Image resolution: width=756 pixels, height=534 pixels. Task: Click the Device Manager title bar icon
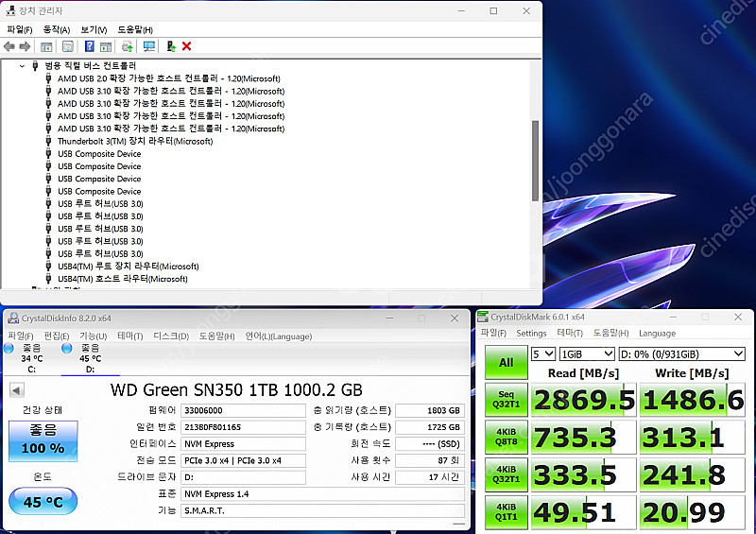tap(10, 10)
